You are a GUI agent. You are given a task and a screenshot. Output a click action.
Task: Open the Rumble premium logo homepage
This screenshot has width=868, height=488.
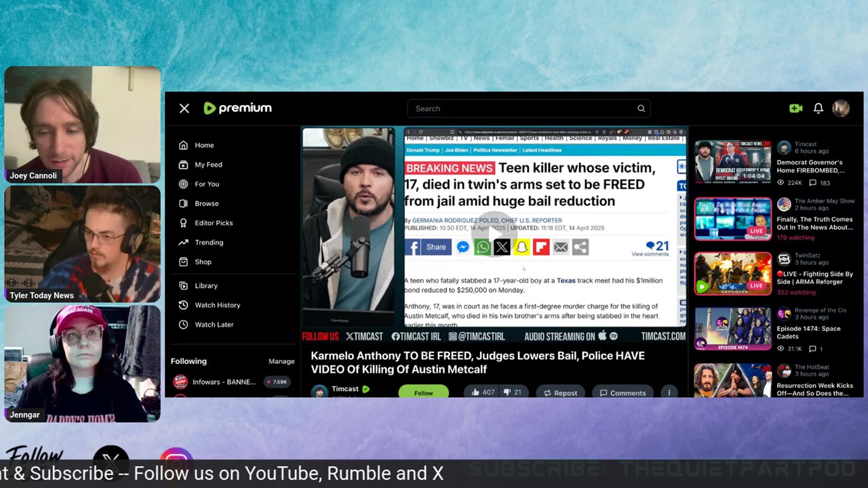(x=237, y=108)
